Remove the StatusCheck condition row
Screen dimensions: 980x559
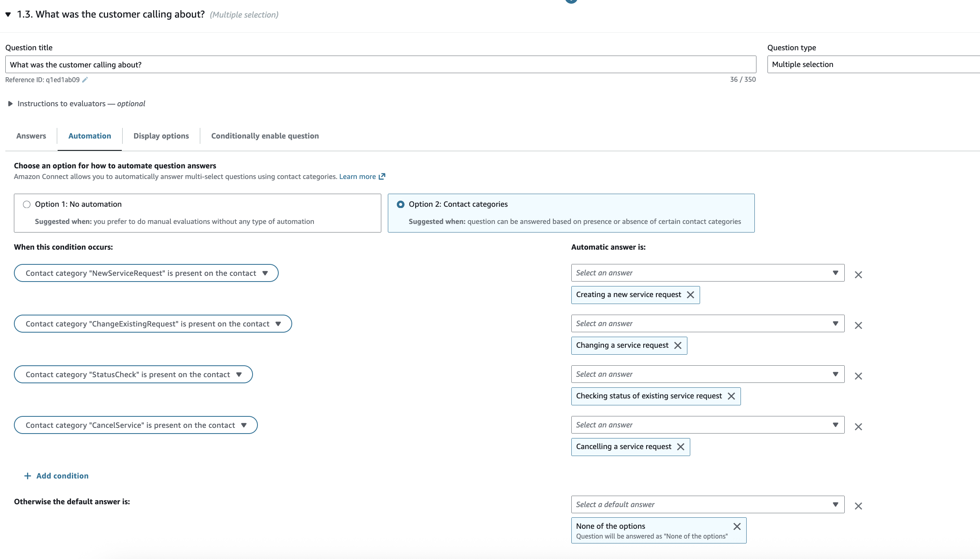pyautogui.click(x=858, y=376)
